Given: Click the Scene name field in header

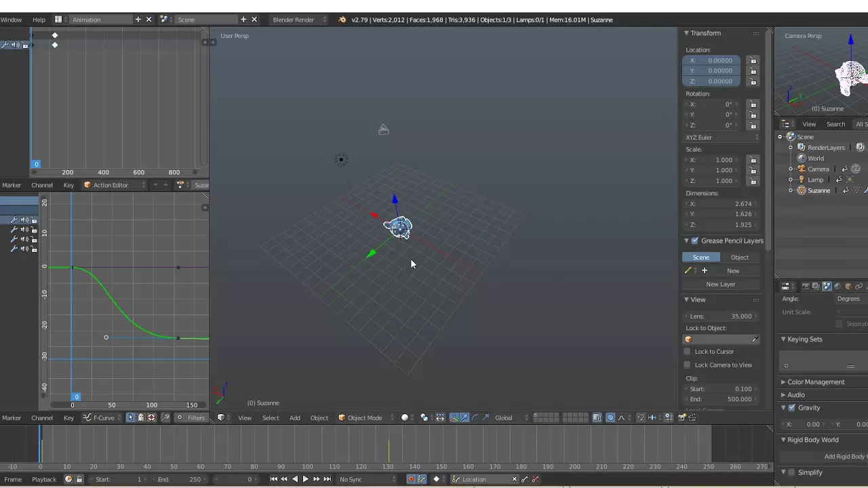Looking at the screenshot, I should coord(203,20).
